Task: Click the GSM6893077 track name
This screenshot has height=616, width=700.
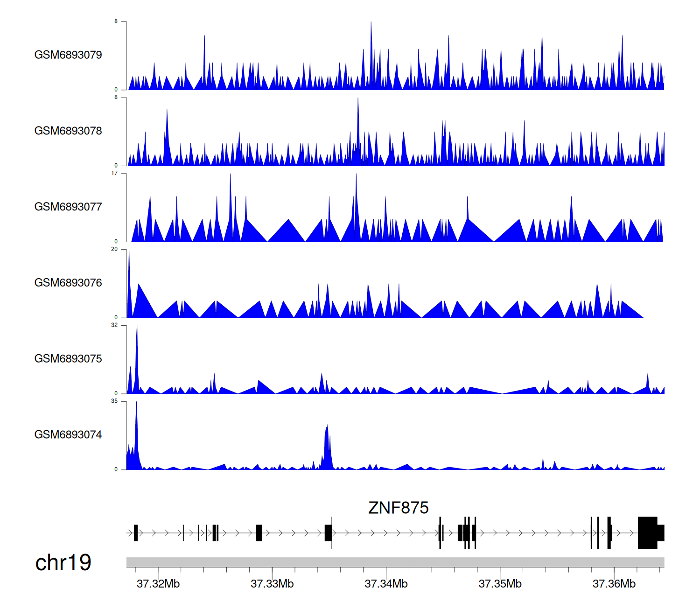Action: click(68, 207)
